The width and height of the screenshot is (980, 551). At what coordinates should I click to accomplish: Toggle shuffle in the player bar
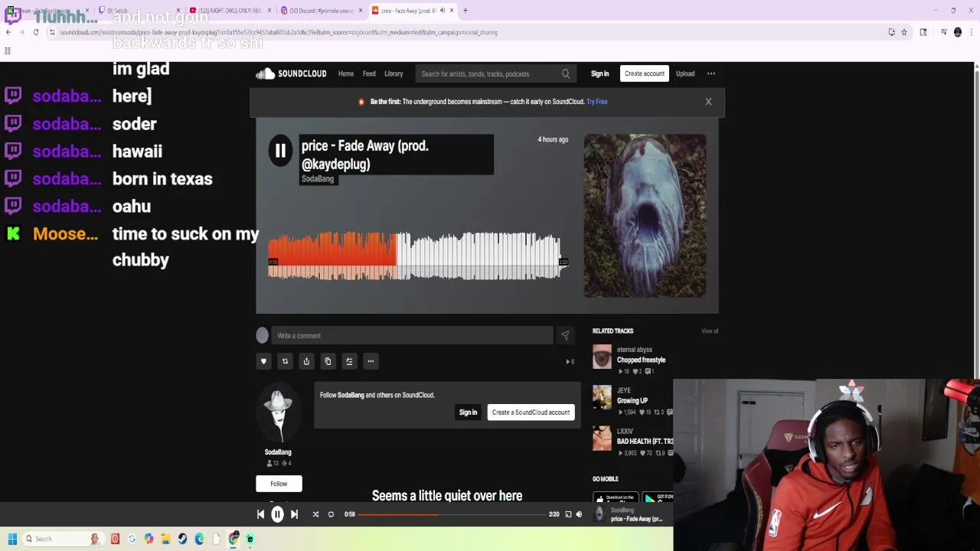tap(315, 514)
